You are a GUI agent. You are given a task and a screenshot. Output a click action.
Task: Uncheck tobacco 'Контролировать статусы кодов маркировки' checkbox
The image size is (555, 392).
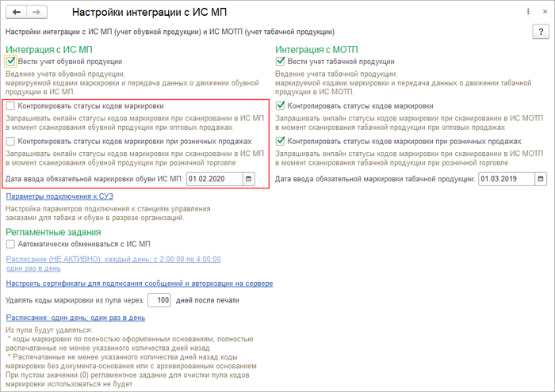click(x=281, y=105)
